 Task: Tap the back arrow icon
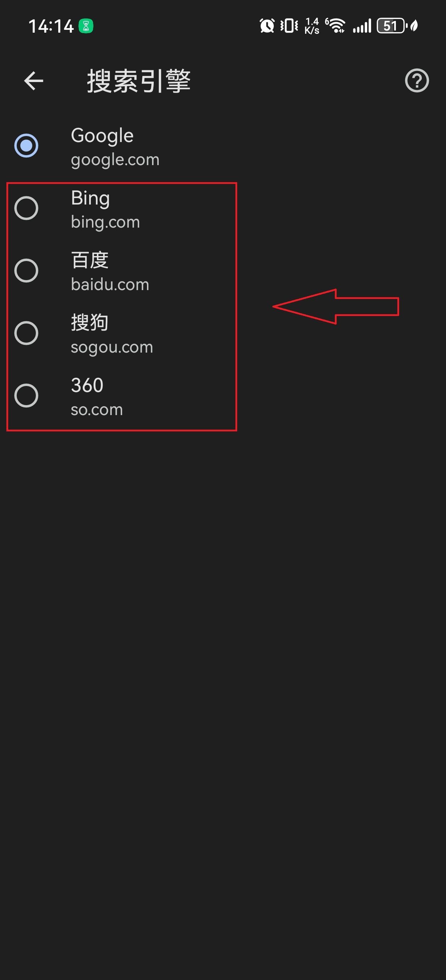click(x=33, y=81)
